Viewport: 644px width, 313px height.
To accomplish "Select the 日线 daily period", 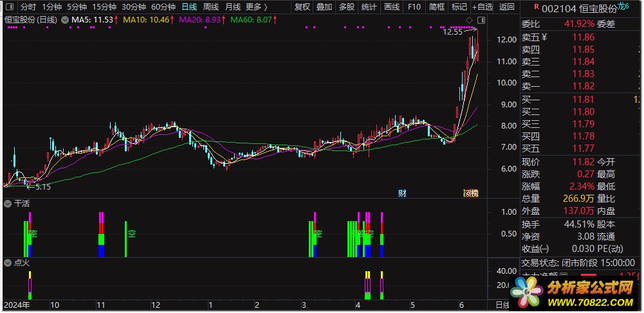I will (x=189, y=7).
